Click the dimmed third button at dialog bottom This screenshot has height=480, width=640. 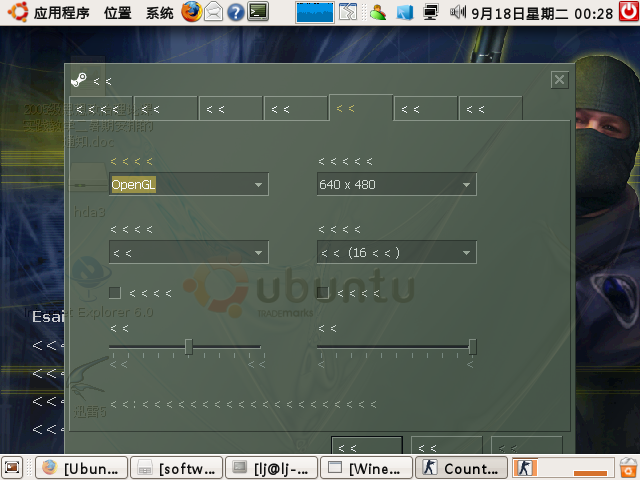tap(527, 445)
